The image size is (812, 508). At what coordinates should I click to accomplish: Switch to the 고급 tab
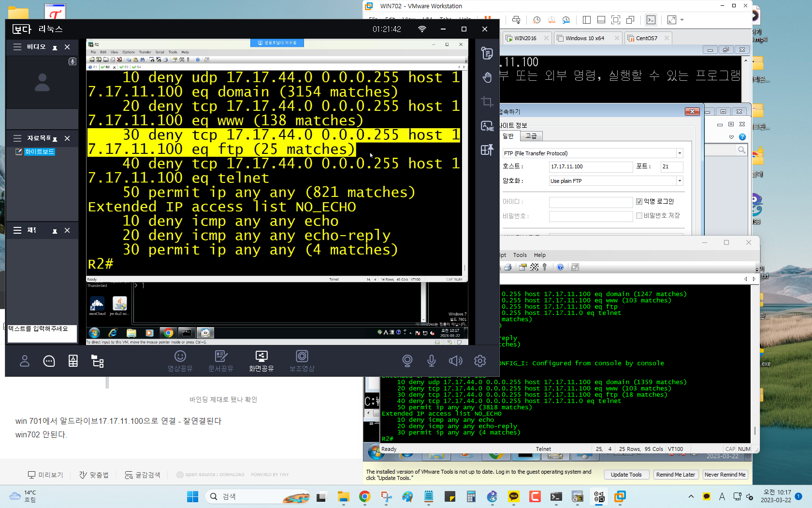point(531,136)
